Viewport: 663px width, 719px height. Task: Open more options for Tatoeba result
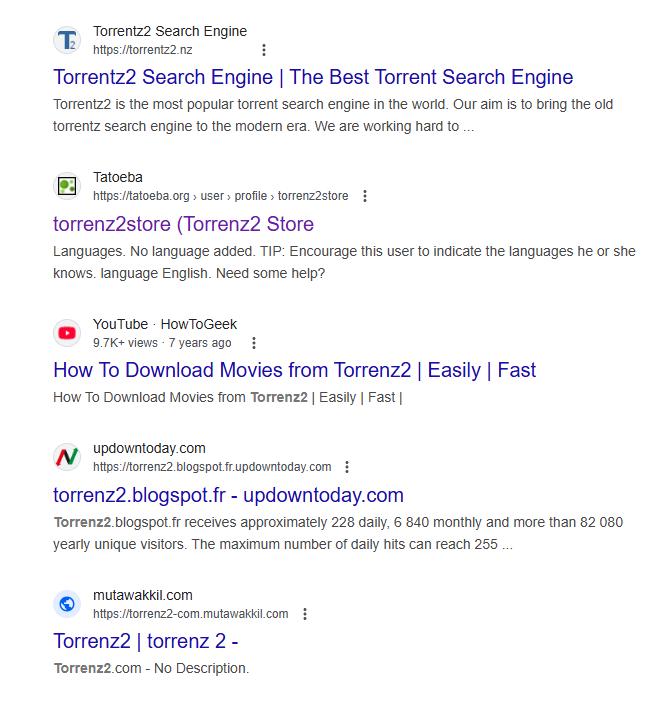tap(365, 196)
